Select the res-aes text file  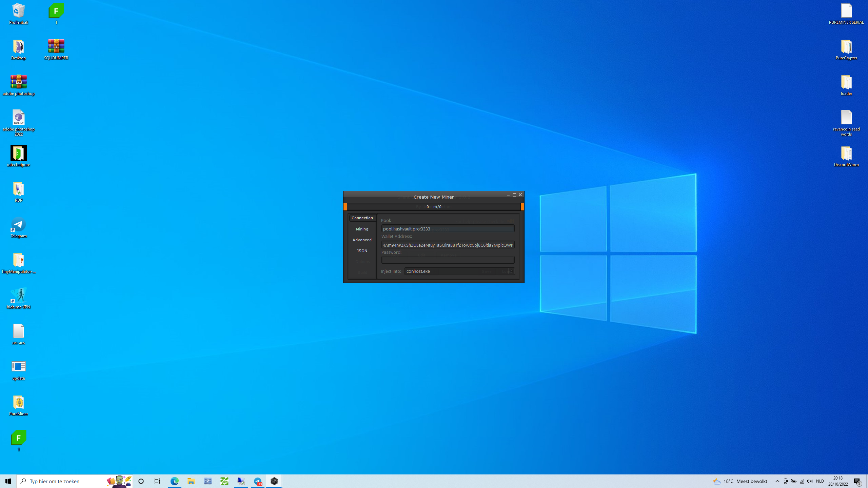coord(19,334)
